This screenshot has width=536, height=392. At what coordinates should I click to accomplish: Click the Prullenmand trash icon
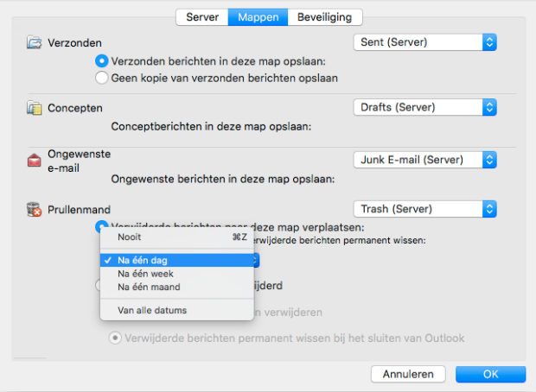point(35,209)
